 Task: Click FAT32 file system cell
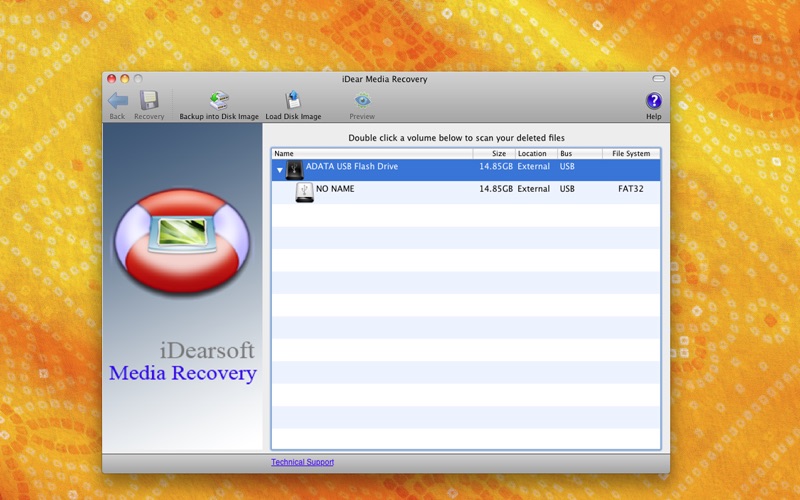pyautogui.click(x=631, y=189)
